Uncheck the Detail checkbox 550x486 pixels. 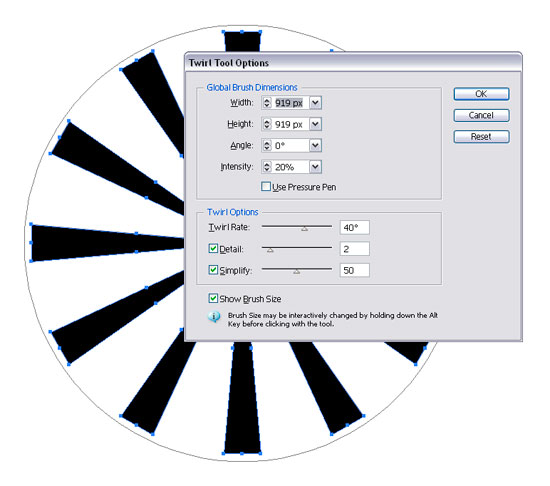tap(213, 249)
